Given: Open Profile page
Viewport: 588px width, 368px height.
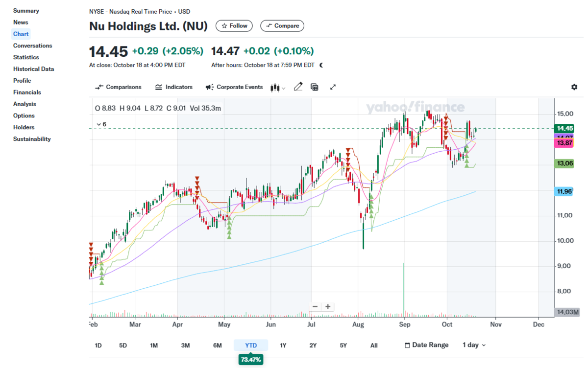Looking at the screenshot, I should [22, 81].
